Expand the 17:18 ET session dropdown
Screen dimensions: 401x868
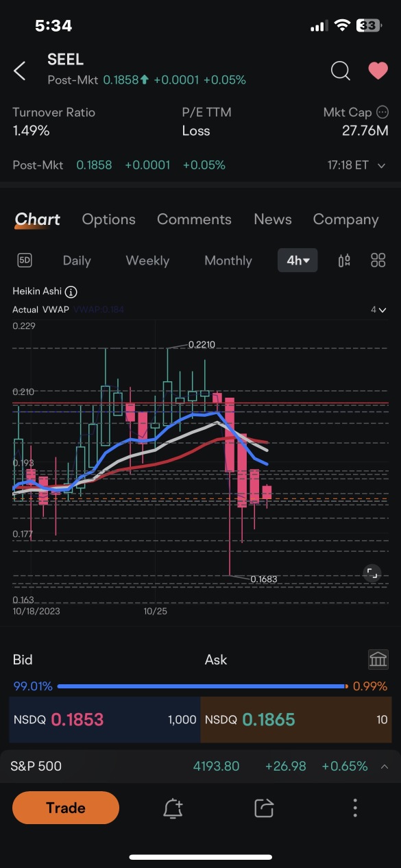[x=381, y=165]
